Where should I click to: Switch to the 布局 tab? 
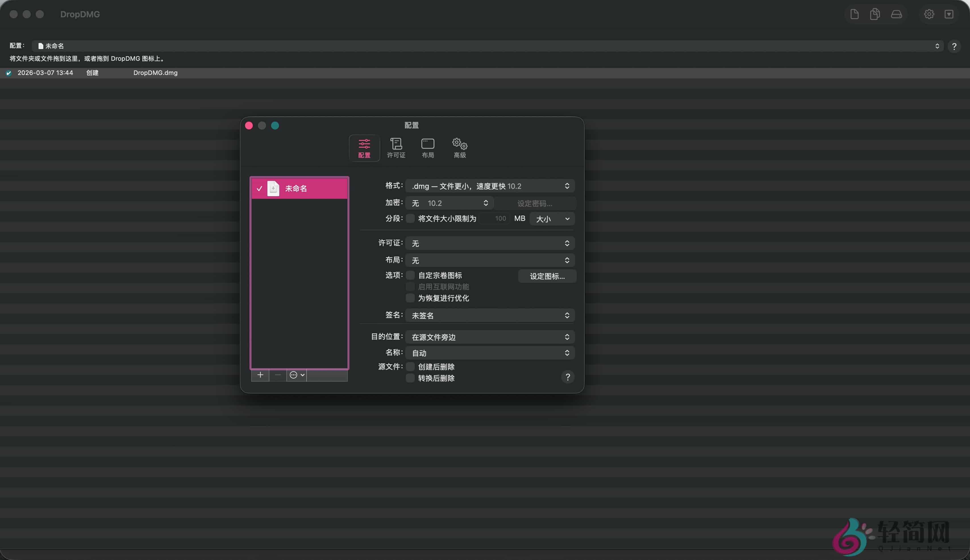(x=427, y=147)
